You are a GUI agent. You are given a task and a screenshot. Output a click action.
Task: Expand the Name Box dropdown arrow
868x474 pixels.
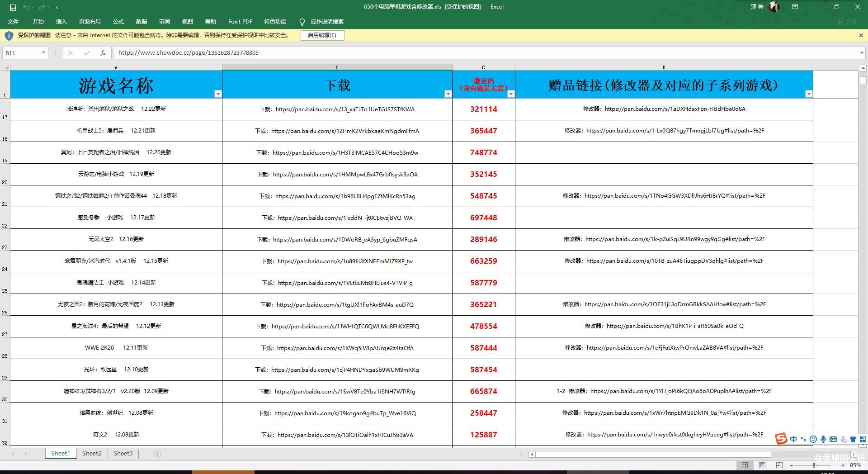tap(43, 53)
